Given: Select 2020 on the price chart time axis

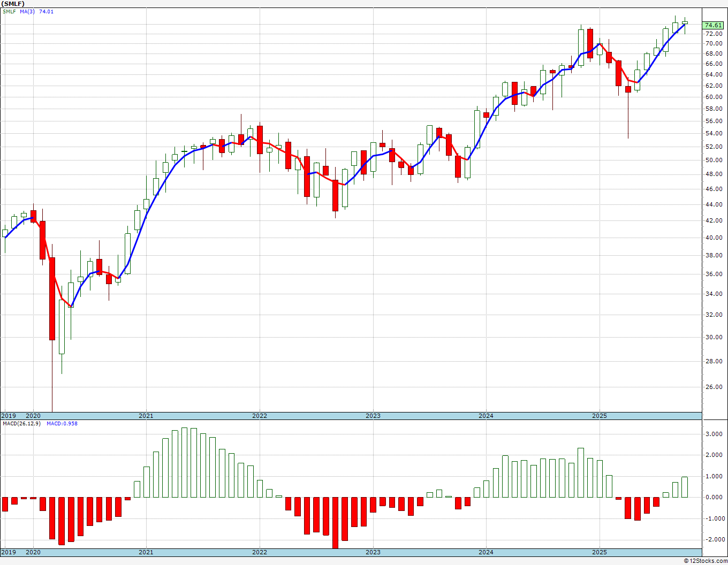Looking at the screenshot, I should pos(33,416).
